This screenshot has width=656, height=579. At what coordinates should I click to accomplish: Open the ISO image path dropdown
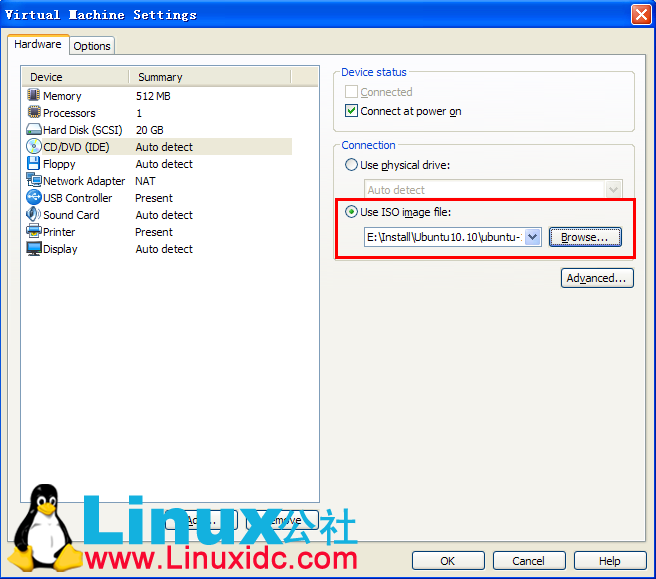pyautogui.click(x=532, y=237)
